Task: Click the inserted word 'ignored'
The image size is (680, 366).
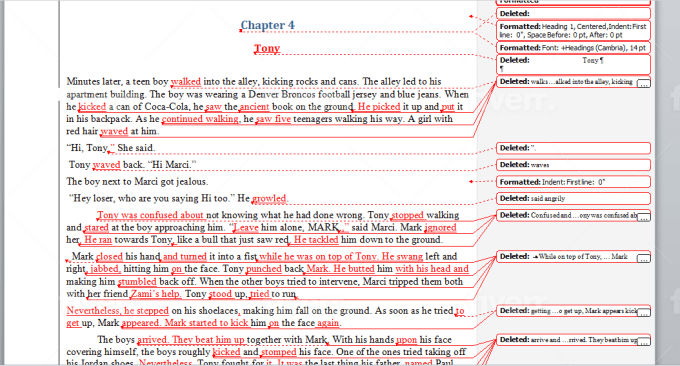Action: (441, 228)
